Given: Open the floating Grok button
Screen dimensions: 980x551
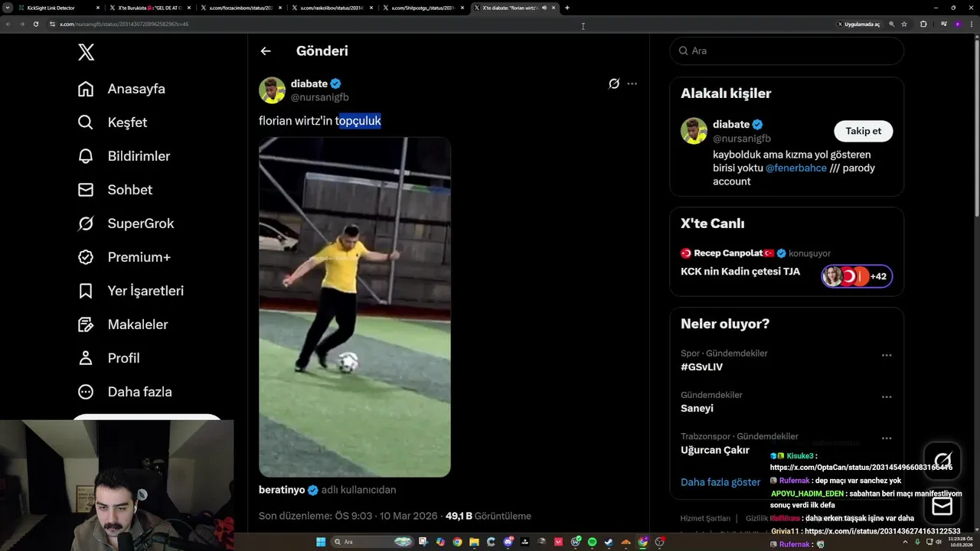Looking at the screenshot, I should pyautogui.click(x=942, y=460).
